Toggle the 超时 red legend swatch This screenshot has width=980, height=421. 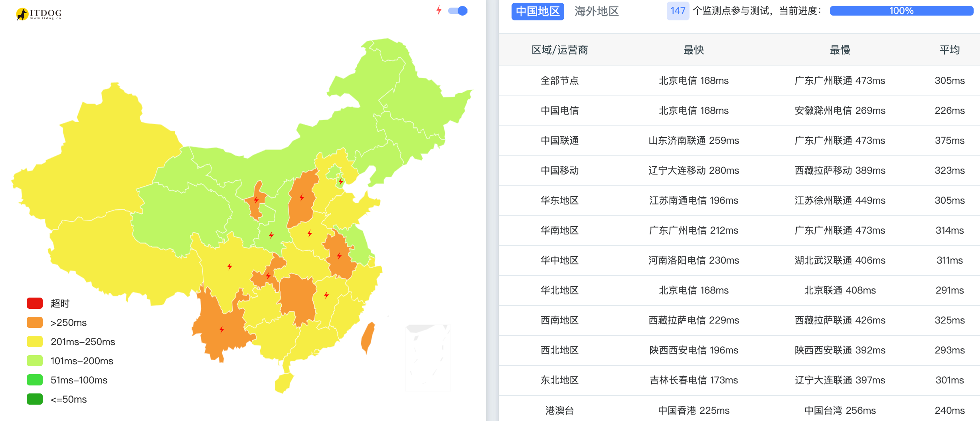click(x=35, y=303)
